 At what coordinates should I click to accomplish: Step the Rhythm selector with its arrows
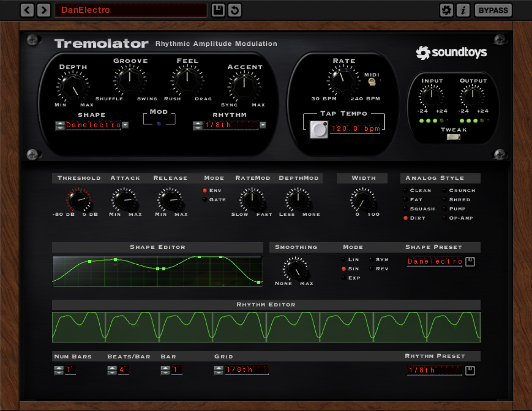pyautogui.click(x=198, y=125)
